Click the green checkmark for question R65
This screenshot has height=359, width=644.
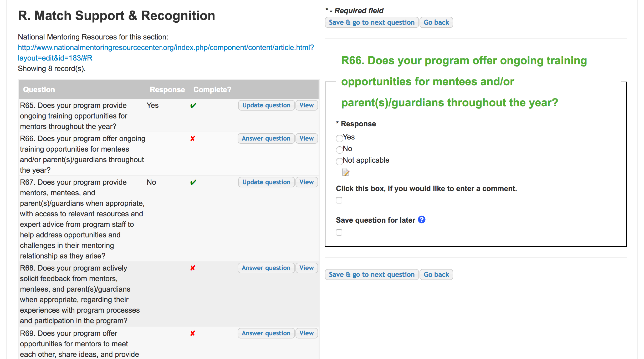(193, 106)
